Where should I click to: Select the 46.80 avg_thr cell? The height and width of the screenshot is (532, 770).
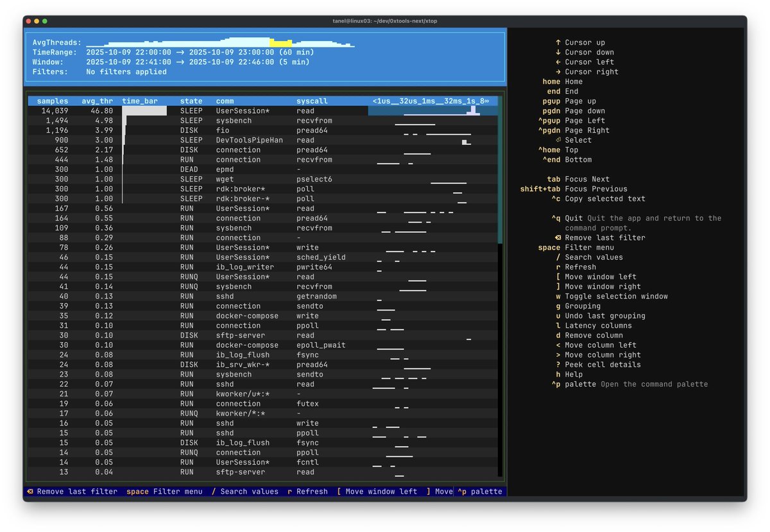point(101,111)
